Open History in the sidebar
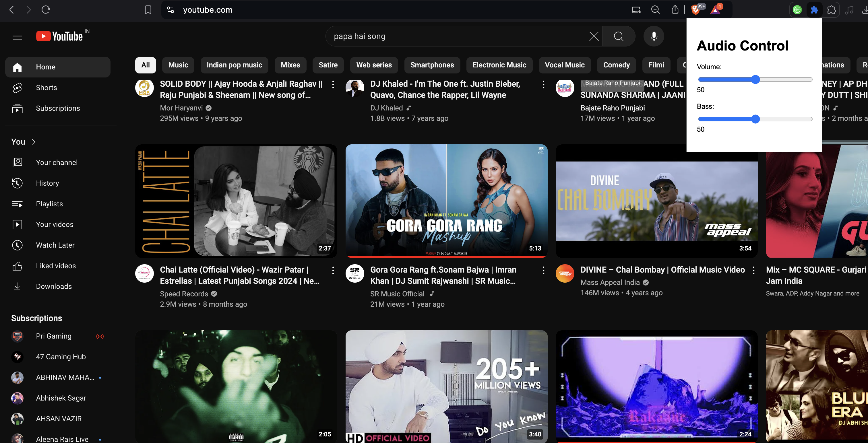 pyautogui.click(x=58, y=183)
